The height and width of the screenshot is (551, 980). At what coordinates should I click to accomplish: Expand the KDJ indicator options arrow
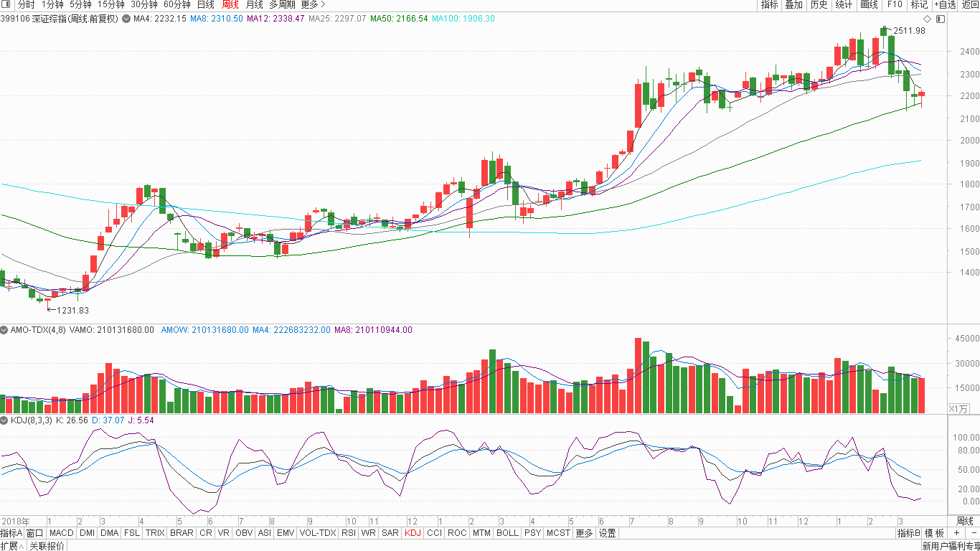pyautogui.click(x=4, y=420)
